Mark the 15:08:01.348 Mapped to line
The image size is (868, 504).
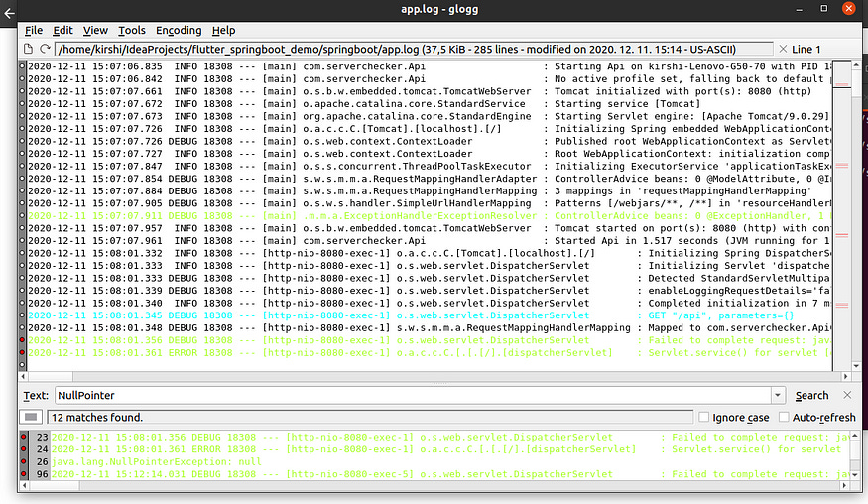coord(22,327)
